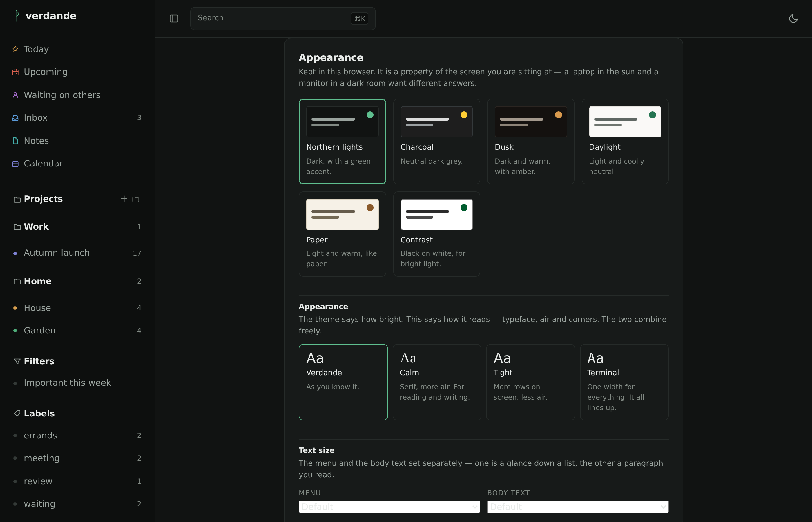The height and width of the screenshot is (522, 812).
Task: Open the Menu text size dropdown
Action: pos(389,507)
